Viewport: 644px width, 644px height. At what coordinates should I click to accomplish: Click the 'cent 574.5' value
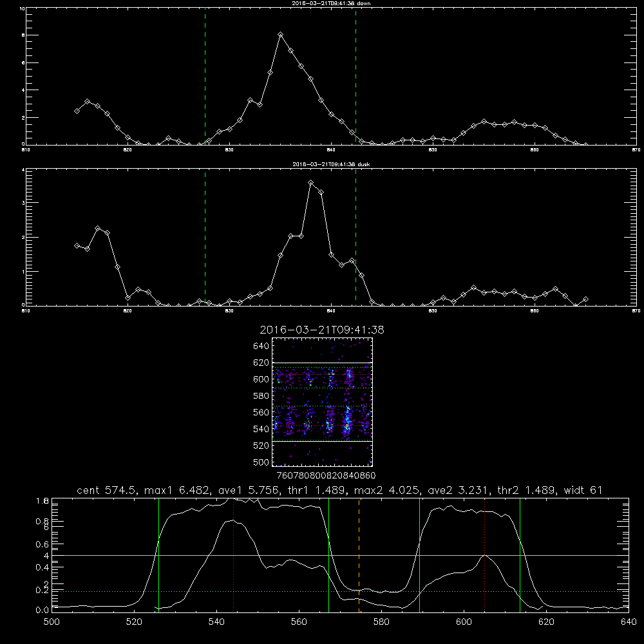107,490
